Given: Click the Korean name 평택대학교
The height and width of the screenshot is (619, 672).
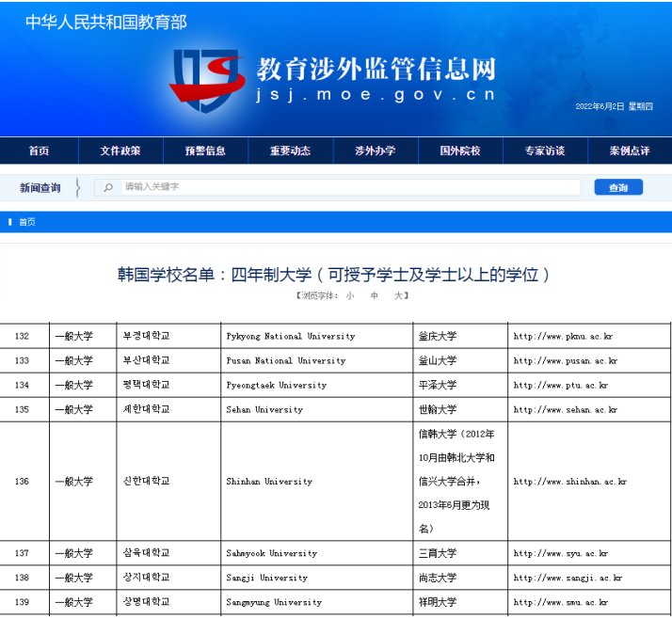Looking at the screenshot, I should click(146, 385).
